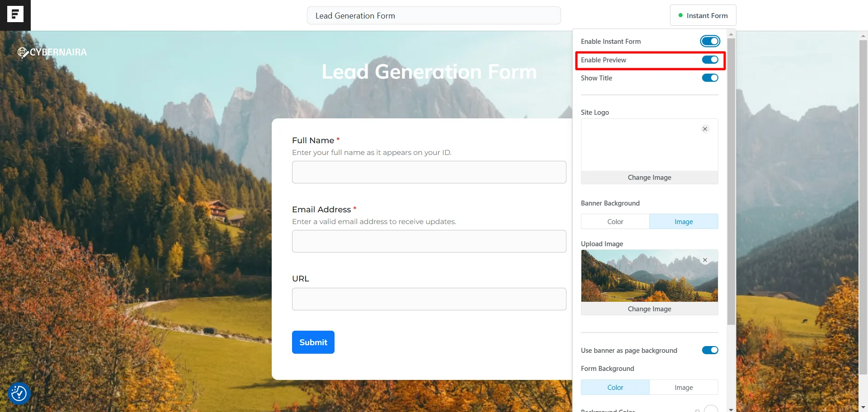
Task: Click Change Image below the banner preview
Action: pyautogui.click(x=649, y=309)
